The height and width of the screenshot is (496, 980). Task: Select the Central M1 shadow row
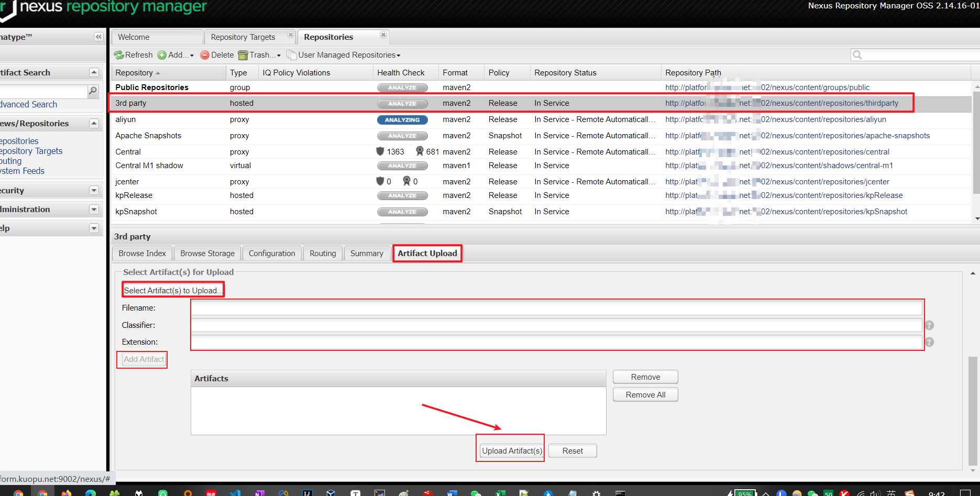tap(542, 166)
